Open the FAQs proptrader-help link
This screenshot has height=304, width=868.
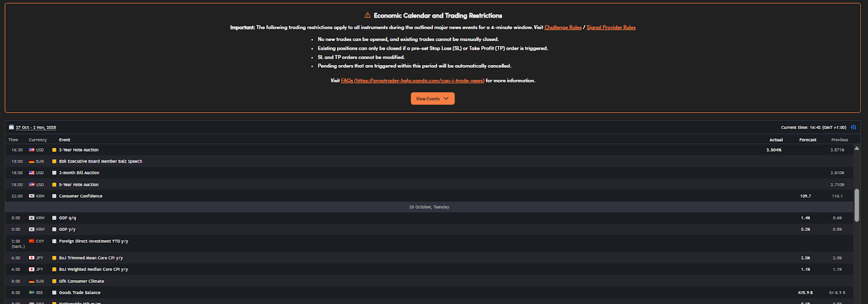pos(412,81)
